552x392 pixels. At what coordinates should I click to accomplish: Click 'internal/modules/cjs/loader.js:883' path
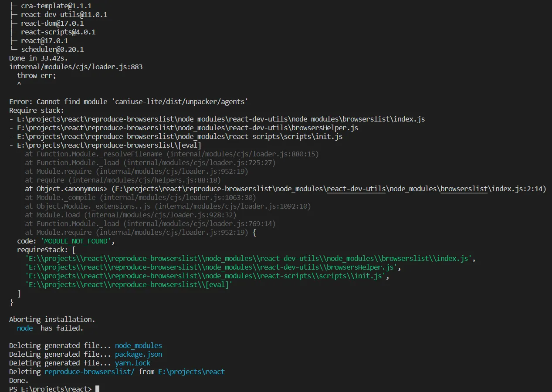[76, 67]
